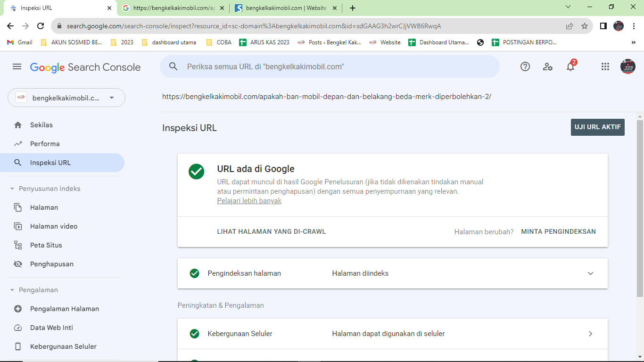Open the COBA bookmark folder
This screenshot has height=362, width=644.
(x=219, y=42)
